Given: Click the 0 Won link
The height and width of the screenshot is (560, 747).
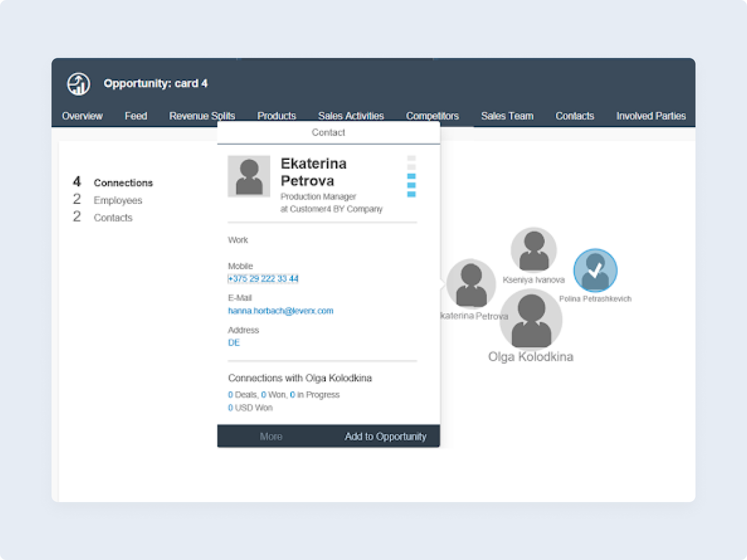Looking at the screenshot, I should pos(274,395).
